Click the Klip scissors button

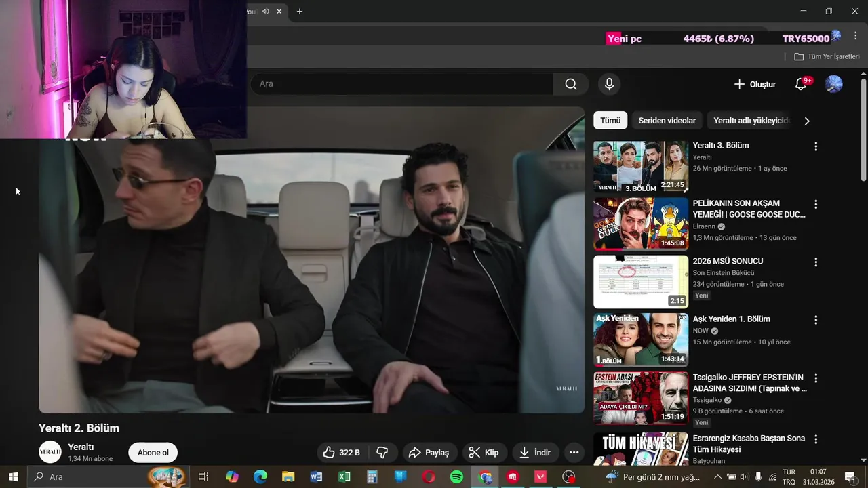[x=484, y=453]
